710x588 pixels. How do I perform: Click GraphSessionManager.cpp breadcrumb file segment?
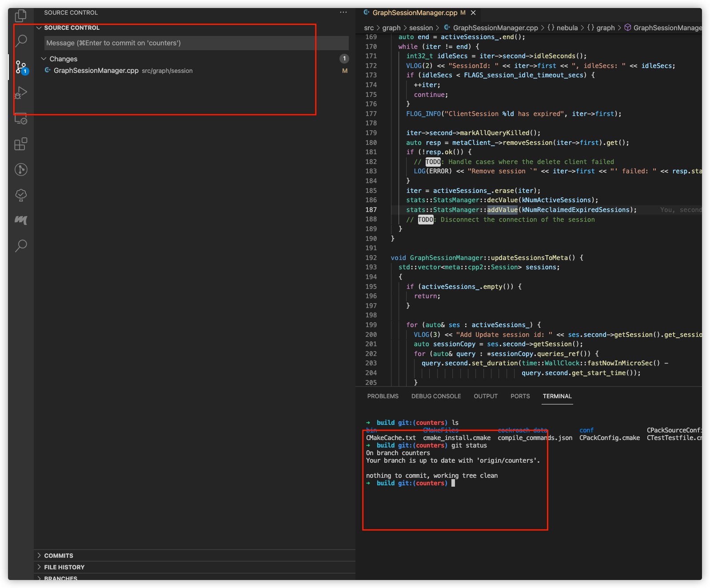coord(491,28)
